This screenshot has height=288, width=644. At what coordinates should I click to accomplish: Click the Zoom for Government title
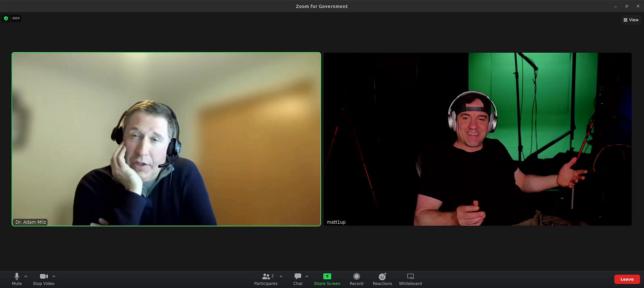click(x=322, y=6)
